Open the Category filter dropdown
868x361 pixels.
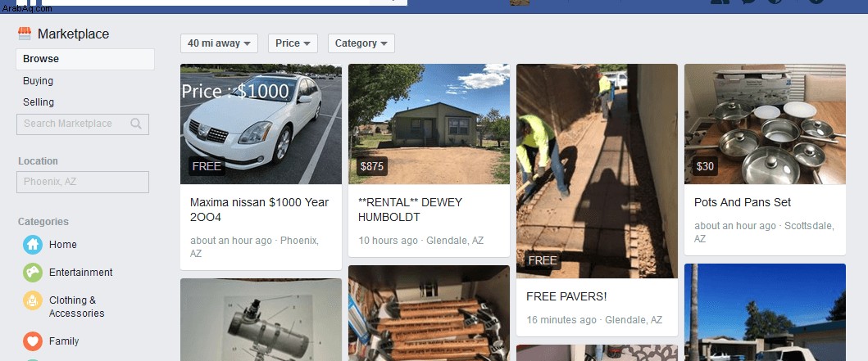coord(361,43)
